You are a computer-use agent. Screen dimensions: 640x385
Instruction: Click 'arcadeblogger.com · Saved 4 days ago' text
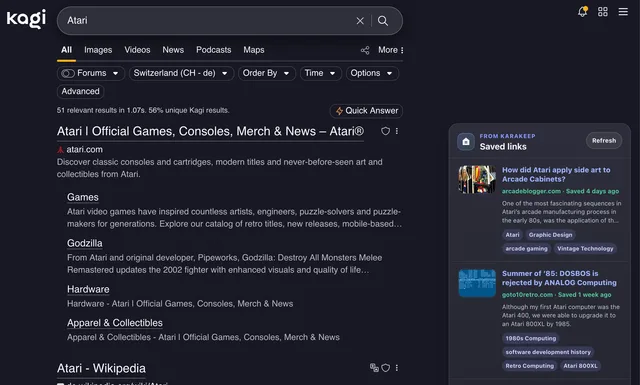(560, 191)
